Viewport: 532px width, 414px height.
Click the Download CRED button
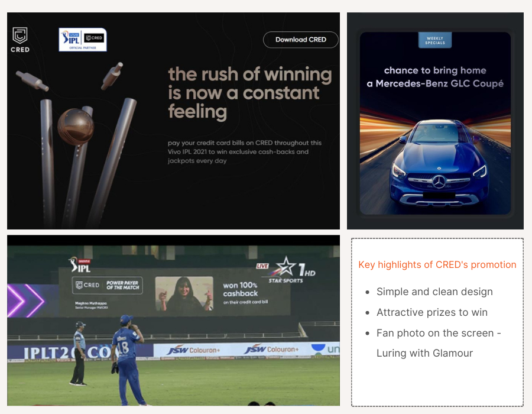click(x=301, y=40)
